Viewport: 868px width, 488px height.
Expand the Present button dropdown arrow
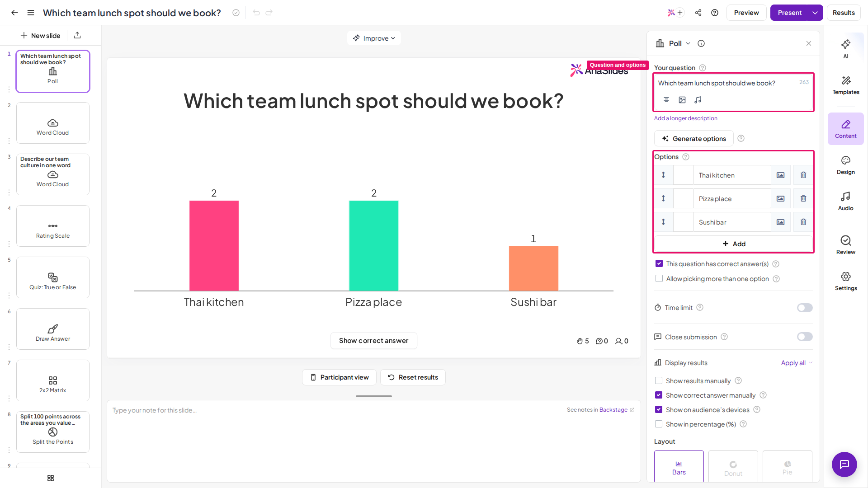pyautogui.click(x=815, y=13)
